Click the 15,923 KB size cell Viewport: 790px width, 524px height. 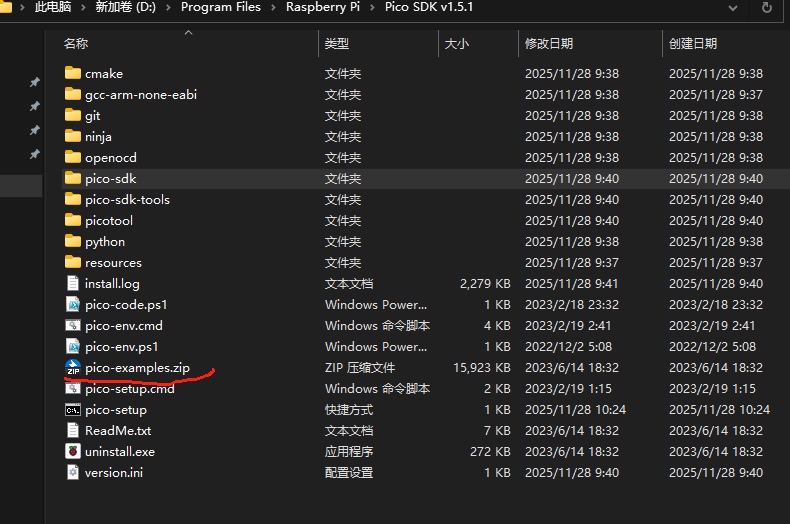[x=482, y=368]
